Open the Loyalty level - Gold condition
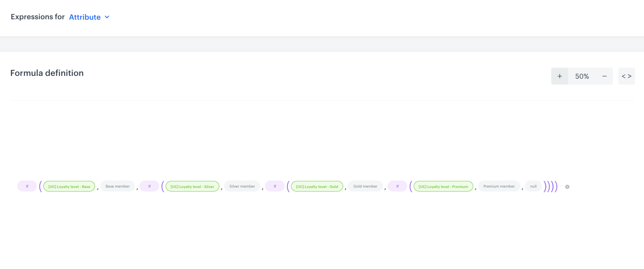The height and width of the screenshot is (269, 644). click(317, 186)
